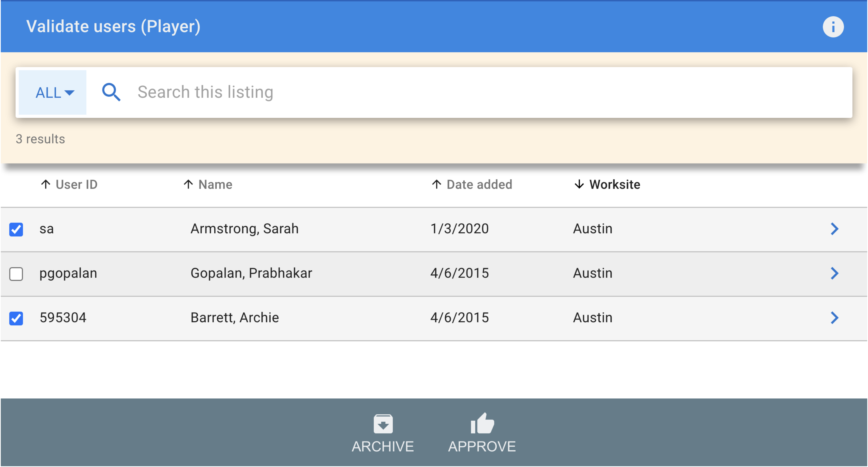Focus the Search this listing field
The width and height of the screenshot is (868, 467).
(492, 92)
